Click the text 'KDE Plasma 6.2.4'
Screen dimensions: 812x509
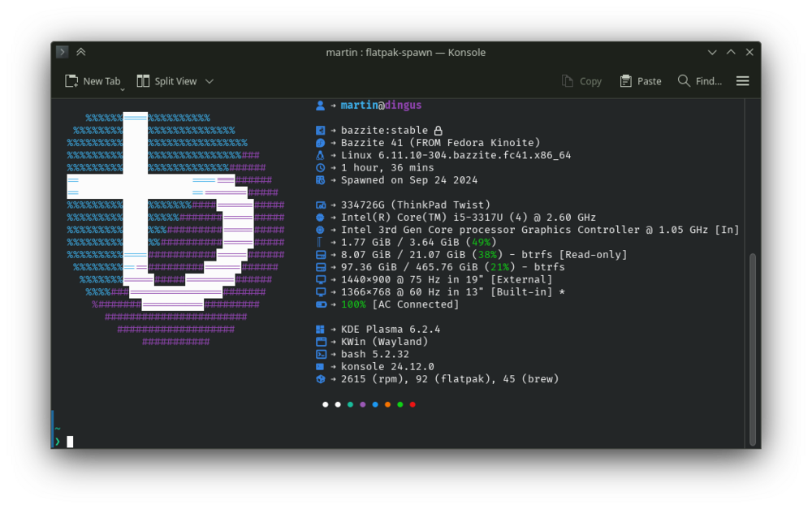[391, 330]
